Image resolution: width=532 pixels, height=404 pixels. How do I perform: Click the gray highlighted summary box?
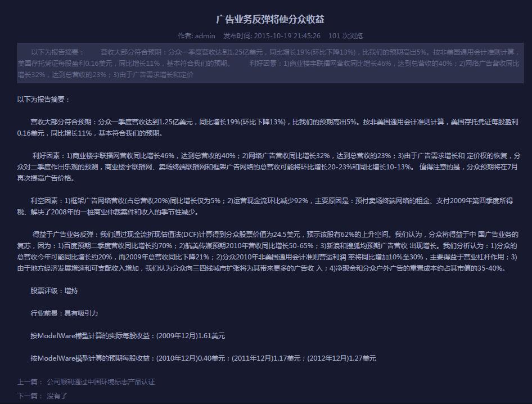point(270,62)
